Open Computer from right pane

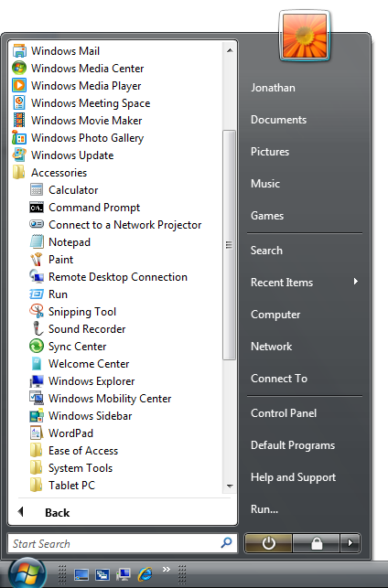pos(275,315)
